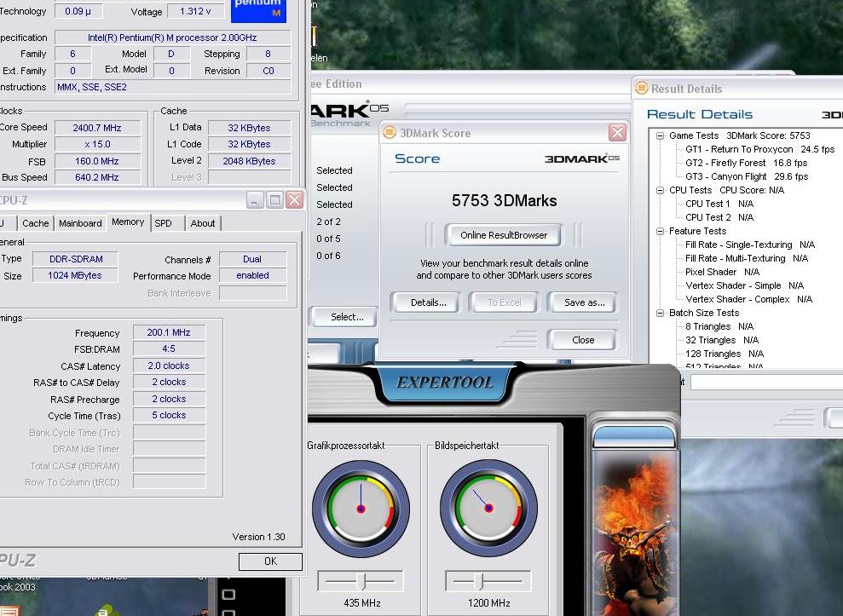Click the memory Size field 1024 MBytes

tap(75, 275)
